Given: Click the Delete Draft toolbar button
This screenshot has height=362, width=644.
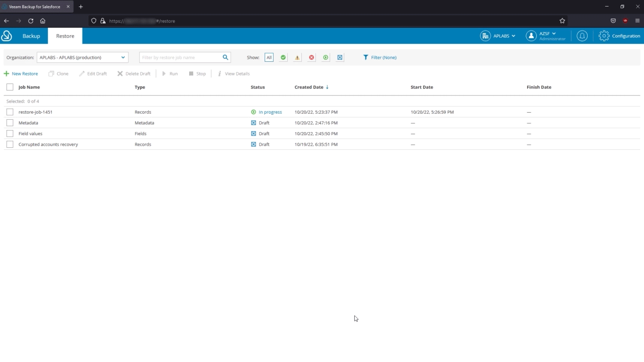Looking at the screenshot, I should tap(134, 73).
